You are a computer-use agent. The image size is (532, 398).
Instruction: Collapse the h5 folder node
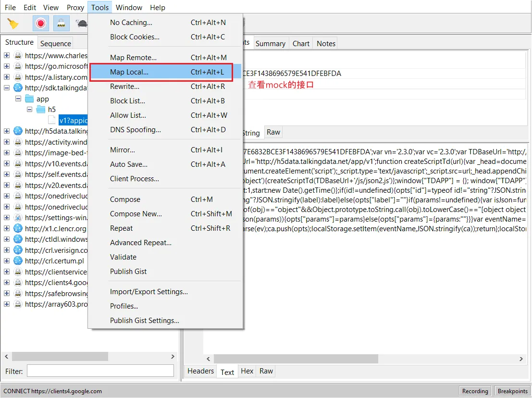click(x=30, y=109)
